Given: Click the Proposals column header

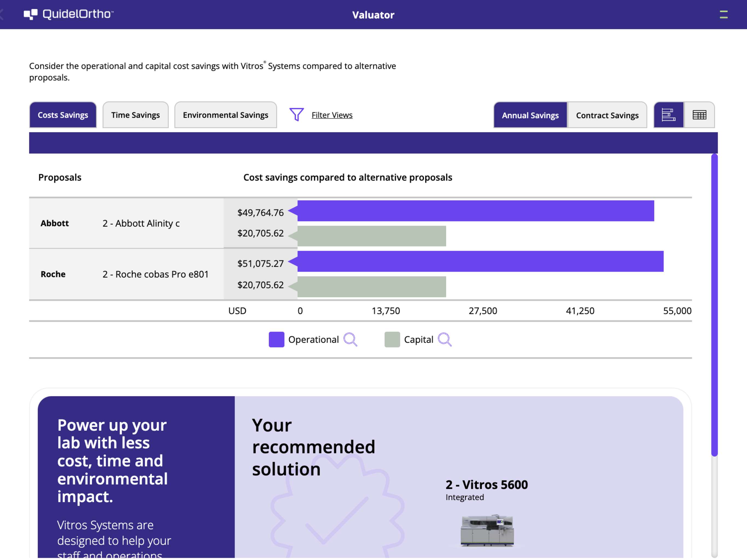Looking at the screenshot, I should pyautogui.click(x=60, y=177).
